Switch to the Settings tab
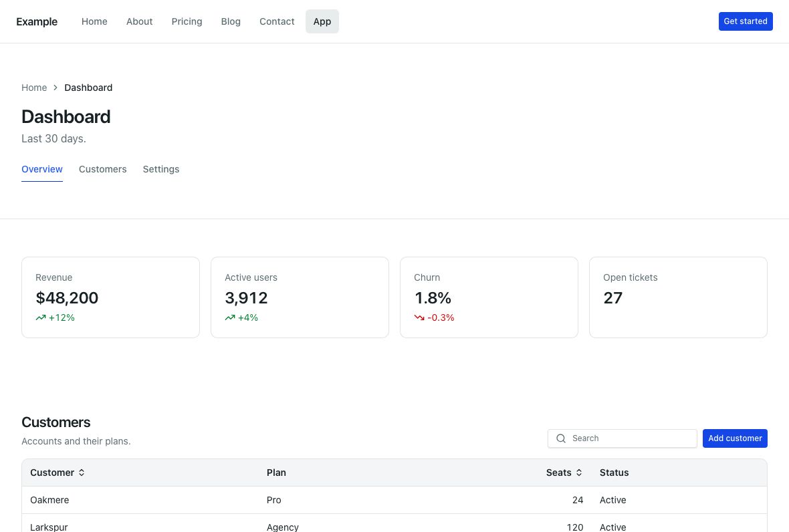 click(x=161, y=170)
